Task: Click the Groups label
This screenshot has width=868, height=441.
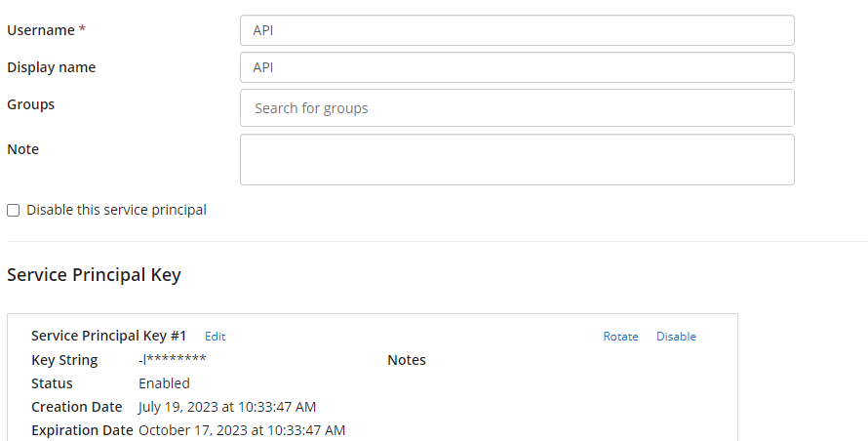Action: (x=31, y=104)
